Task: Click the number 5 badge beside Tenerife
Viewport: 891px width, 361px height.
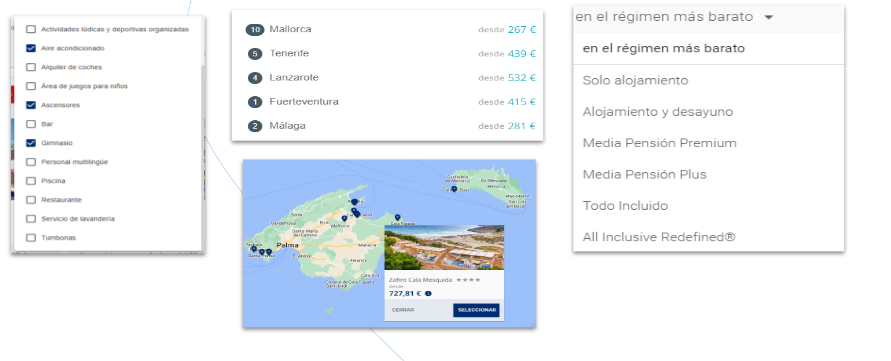Action: pos(255,54)
